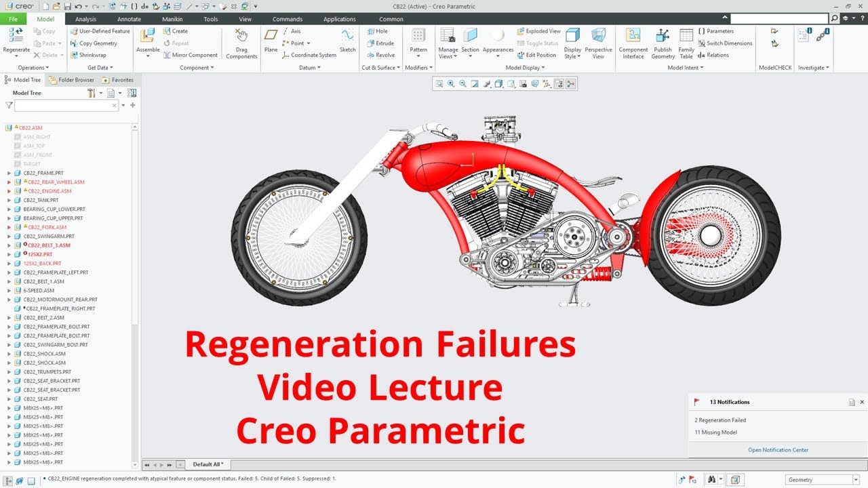Open Component Interface
This screenshot has height=488, width=868.
pos(633,43)
